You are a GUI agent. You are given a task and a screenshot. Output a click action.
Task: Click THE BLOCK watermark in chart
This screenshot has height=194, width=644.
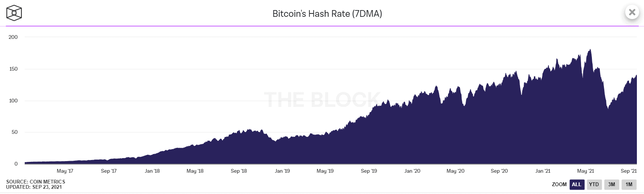click(322, 100)
